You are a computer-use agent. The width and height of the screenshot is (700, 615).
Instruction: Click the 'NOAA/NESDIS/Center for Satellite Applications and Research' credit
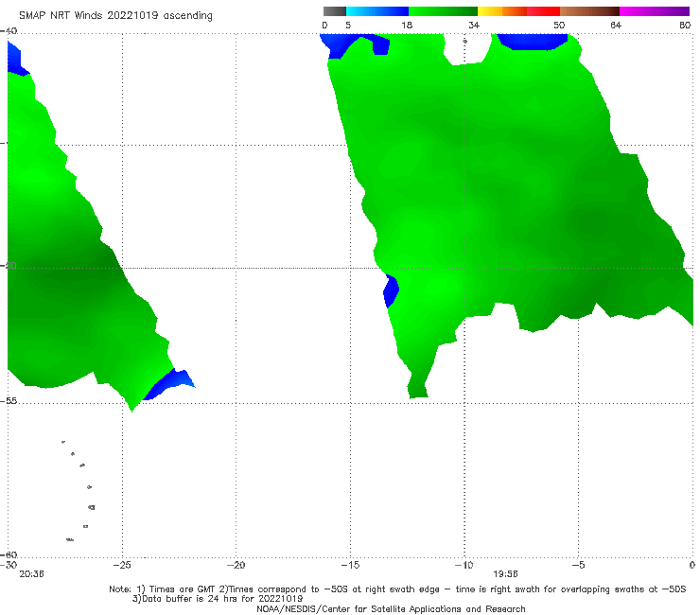point(391,608)
